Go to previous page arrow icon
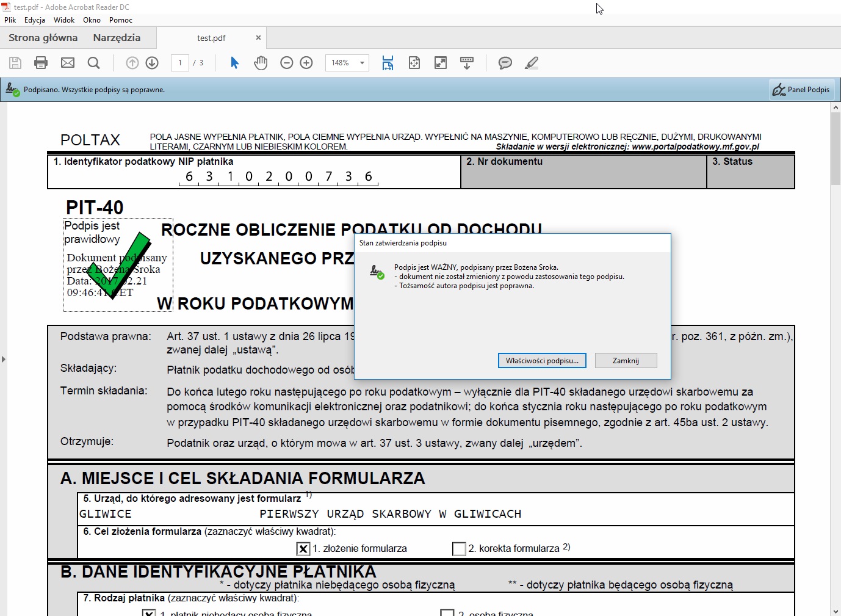841x616 pixels. [x=132, y=62]
